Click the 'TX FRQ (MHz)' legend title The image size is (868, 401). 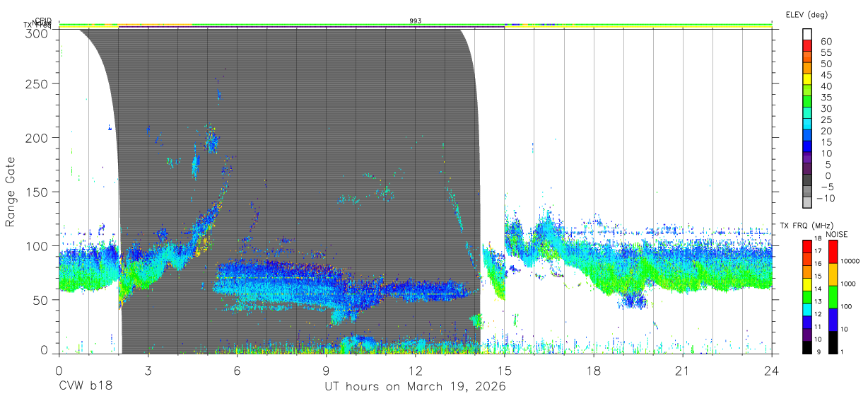(x=807, y=226)
